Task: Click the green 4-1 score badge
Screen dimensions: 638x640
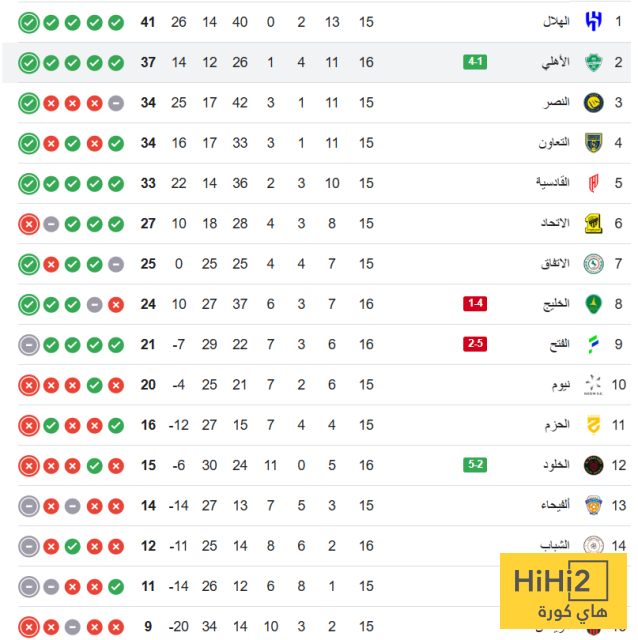Action: 475,62
